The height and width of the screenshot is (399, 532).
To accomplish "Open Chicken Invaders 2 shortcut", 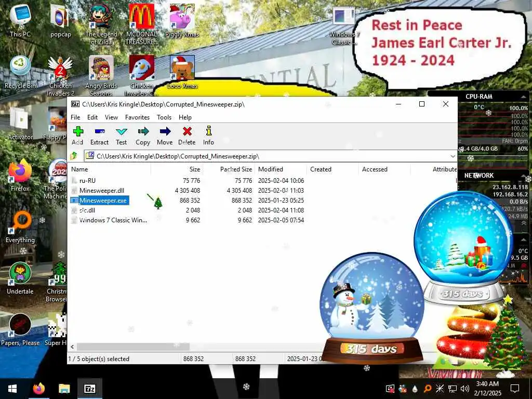I will [x=60, y=76].
